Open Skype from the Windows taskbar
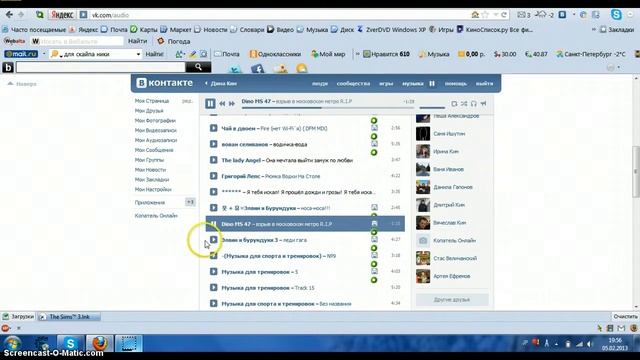 click(x=70, y=343)
